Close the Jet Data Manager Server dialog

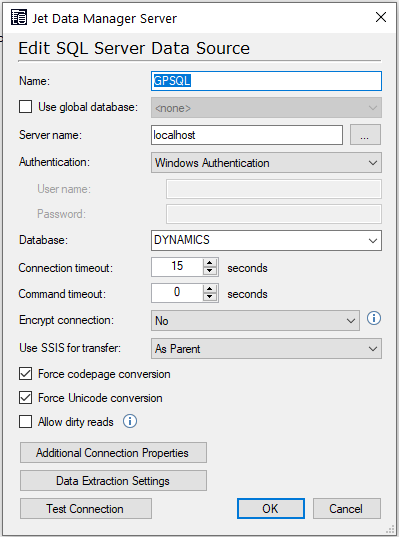(x=381, y=17)
